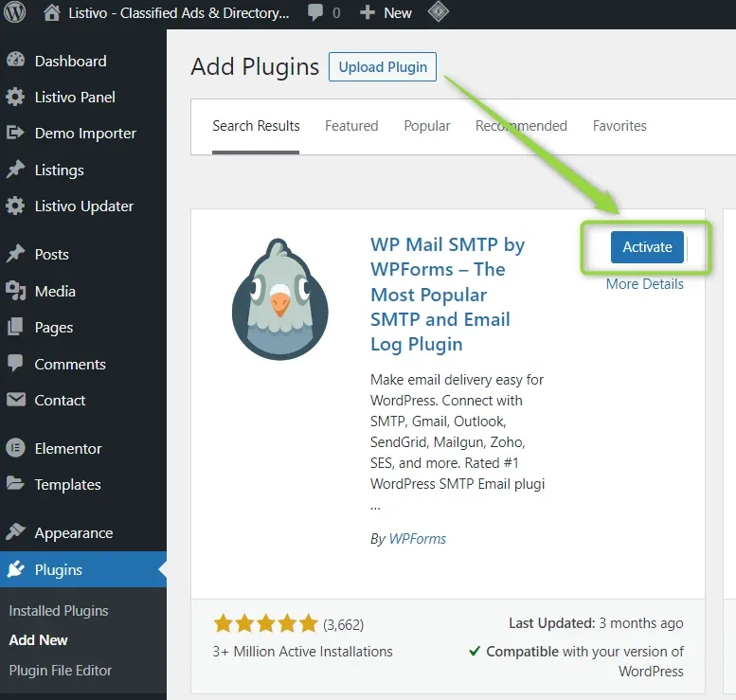Open the WP Mail SMTP plugin title link
736x700 pixels.
tap(447, 295)
